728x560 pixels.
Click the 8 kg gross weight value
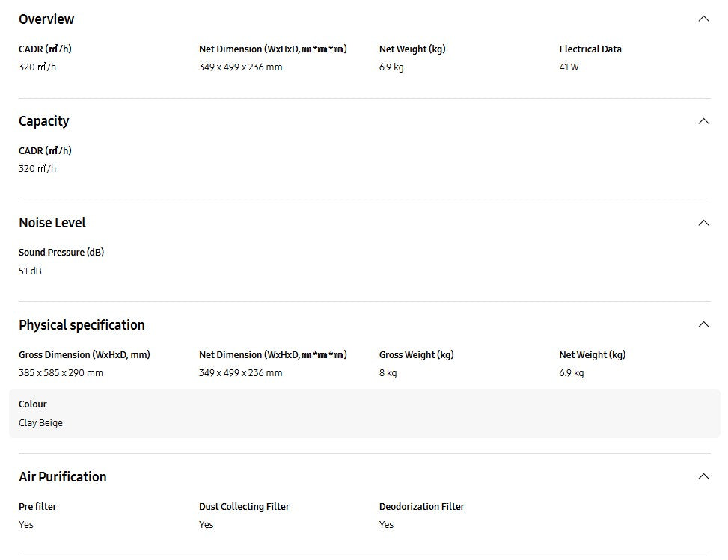pyautogui.click(x=388, y=373)
